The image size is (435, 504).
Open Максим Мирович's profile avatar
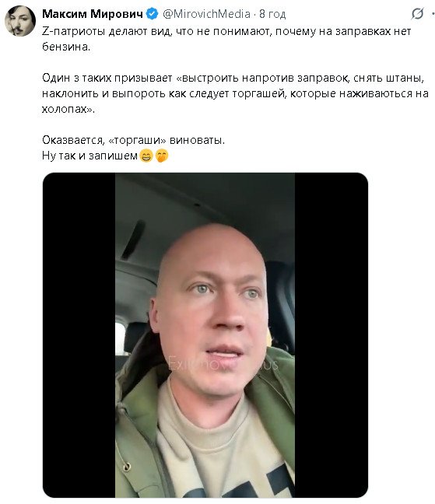pos(20,20)
